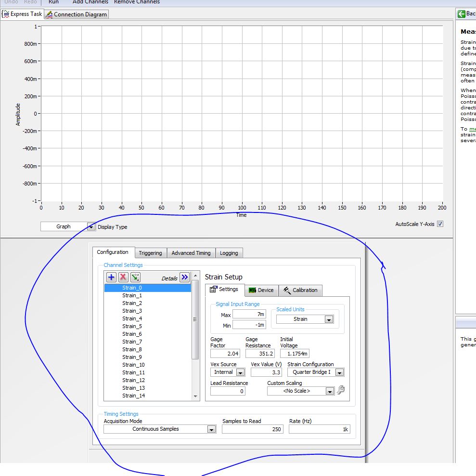Expand Details with the double-arrow icon
Viewport: 476px width, 476px height.
tap(184, 277)
